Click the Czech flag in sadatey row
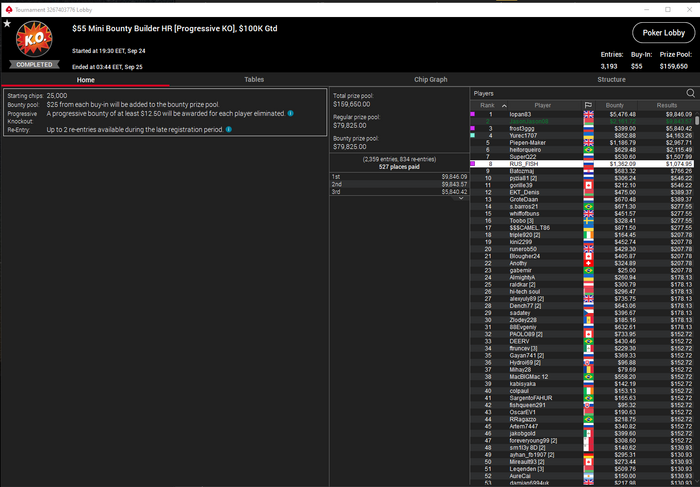Viewport: 700px width, 487px height. (x=588, y=313)
